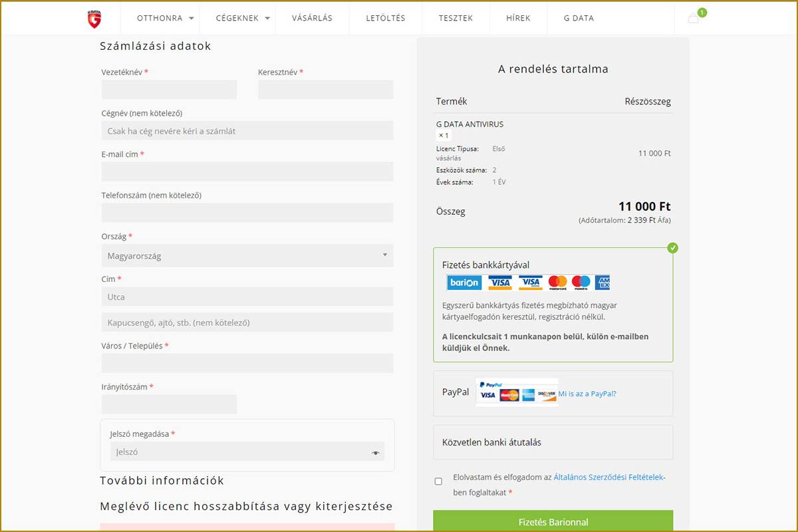
Task: Open the G DATA menu item
Action: [579, 19]
